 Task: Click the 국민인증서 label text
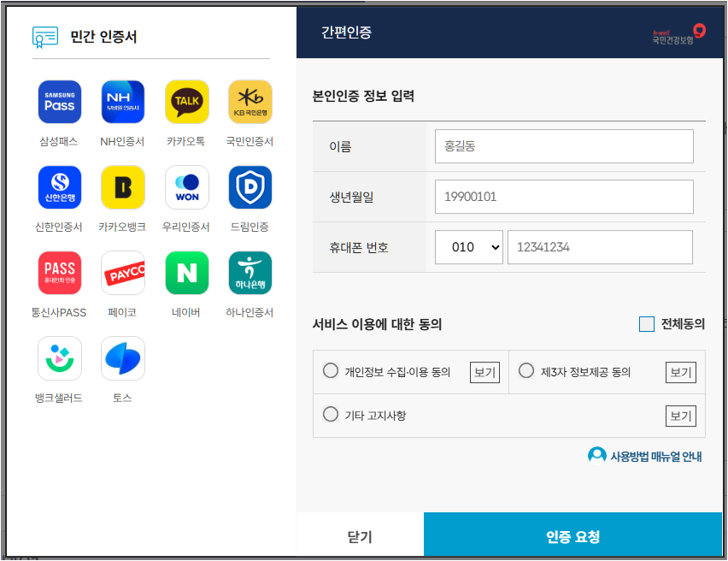coord(250,141)
